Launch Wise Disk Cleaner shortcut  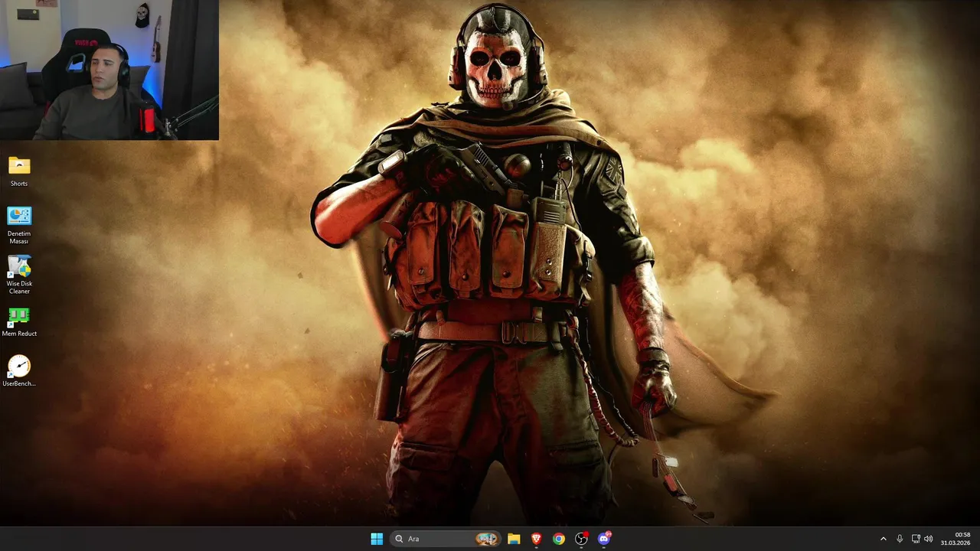(x=19, y=275)
